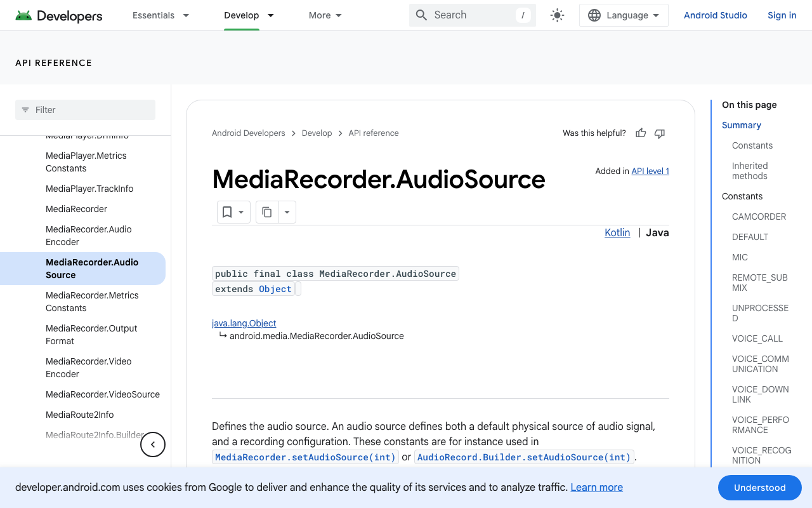Select MediaRecorder.OutputFormat in sidebar
Viewport: 812px width, 508px height.
[91, 335]
